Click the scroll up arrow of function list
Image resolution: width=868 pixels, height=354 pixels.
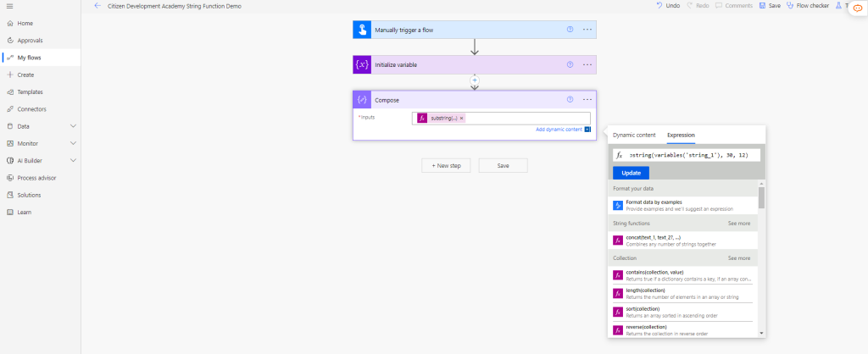762,183
